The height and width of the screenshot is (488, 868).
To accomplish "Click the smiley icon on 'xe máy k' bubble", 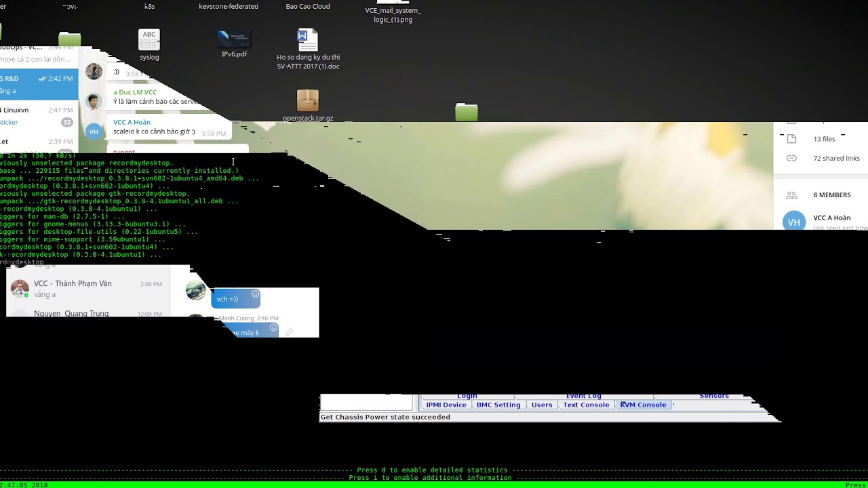I will click(x=273, y=328).
